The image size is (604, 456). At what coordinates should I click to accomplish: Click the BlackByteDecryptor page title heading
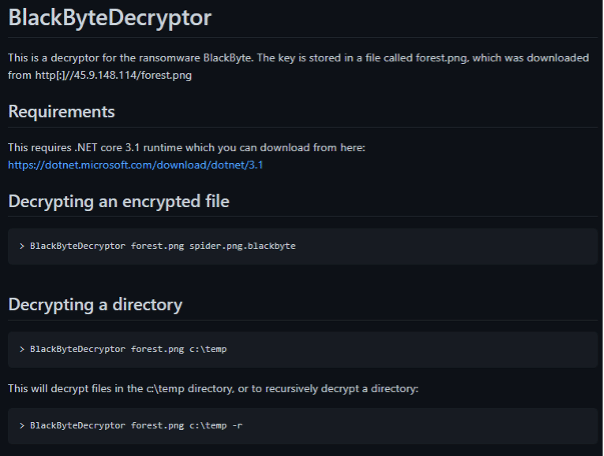coord(110,17)
